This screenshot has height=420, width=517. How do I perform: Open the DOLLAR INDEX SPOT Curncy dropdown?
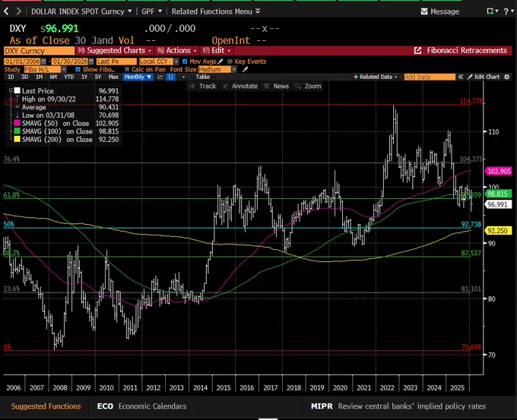click(81, 11)
